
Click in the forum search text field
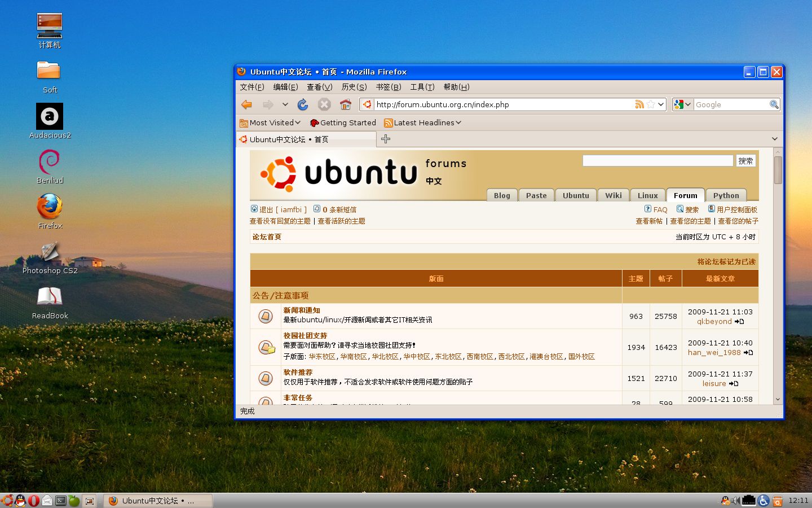[657, 161]
